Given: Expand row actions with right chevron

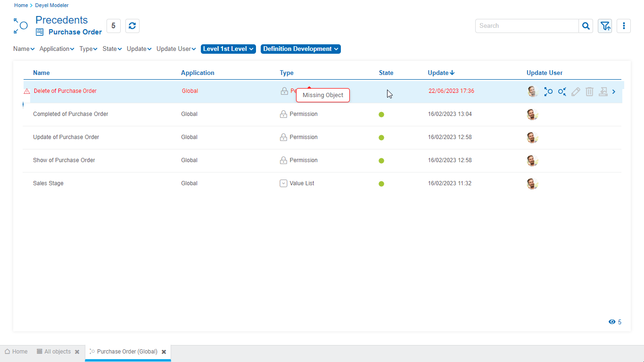Looking at the screenshot, I should tap(614, 92).
